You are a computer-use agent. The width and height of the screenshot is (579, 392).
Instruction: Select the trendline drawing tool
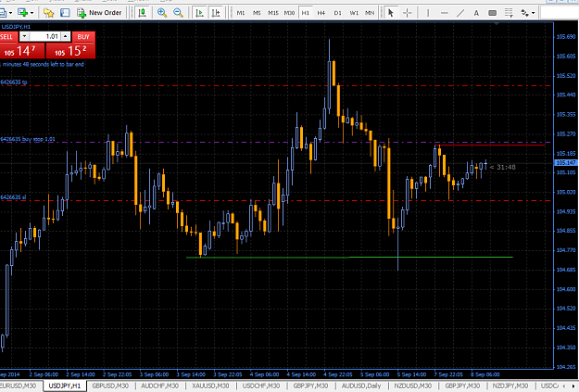point(460,13)
